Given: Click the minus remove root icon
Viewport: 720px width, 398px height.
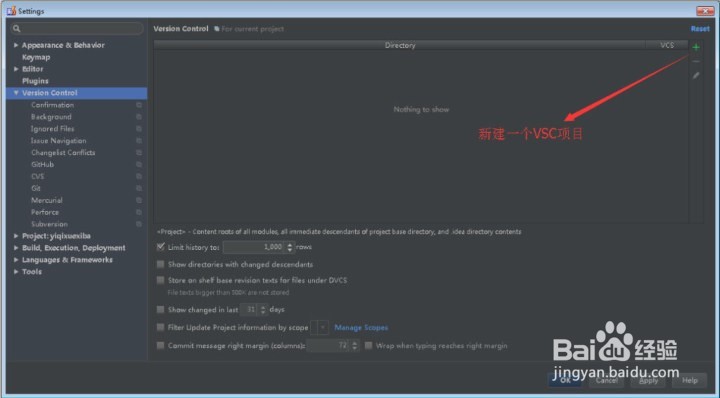Looking at the screenshot, I should tap(696, 61).
